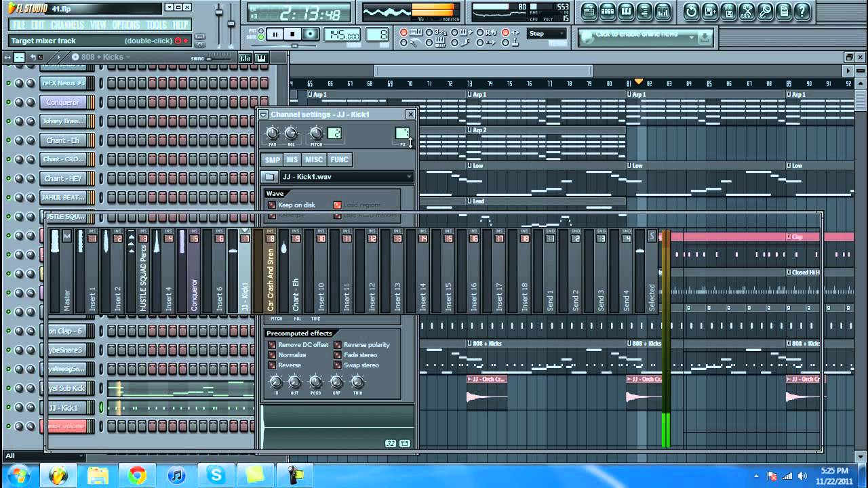Open Step snap dropdown
The width and height of the screenshot is (868, 488).
coord(547,34)
